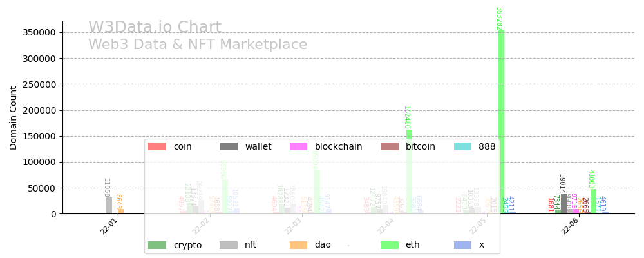Click the 22-01 x-axis tick label
This screenshot has width=644, height=258.
(x=109, y=226)
